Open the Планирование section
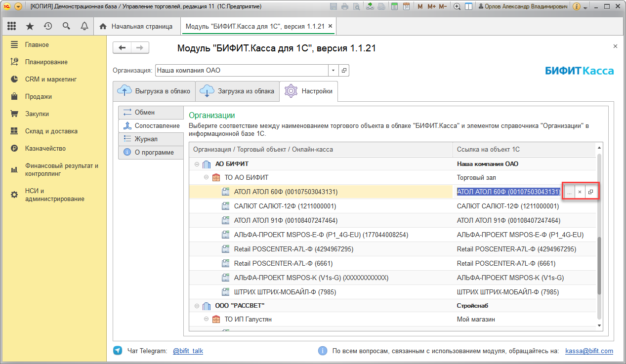626x364 pixels. point(54,62)
